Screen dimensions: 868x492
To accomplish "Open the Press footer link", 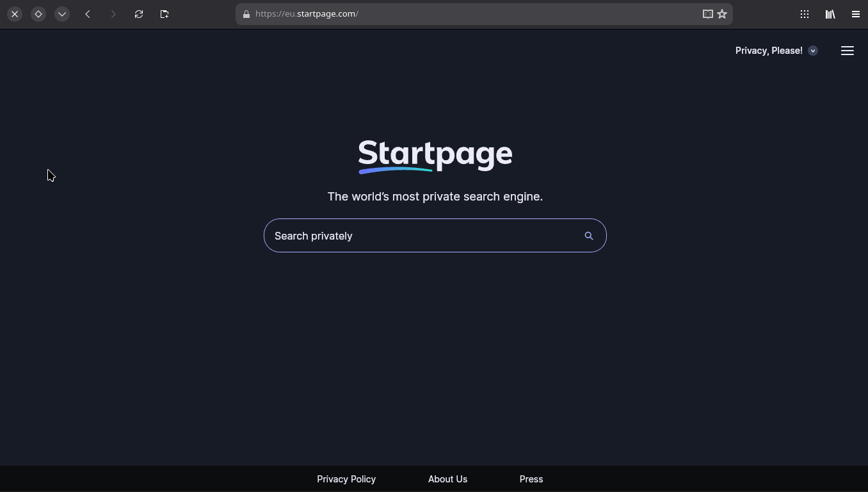I will [531, 479].
